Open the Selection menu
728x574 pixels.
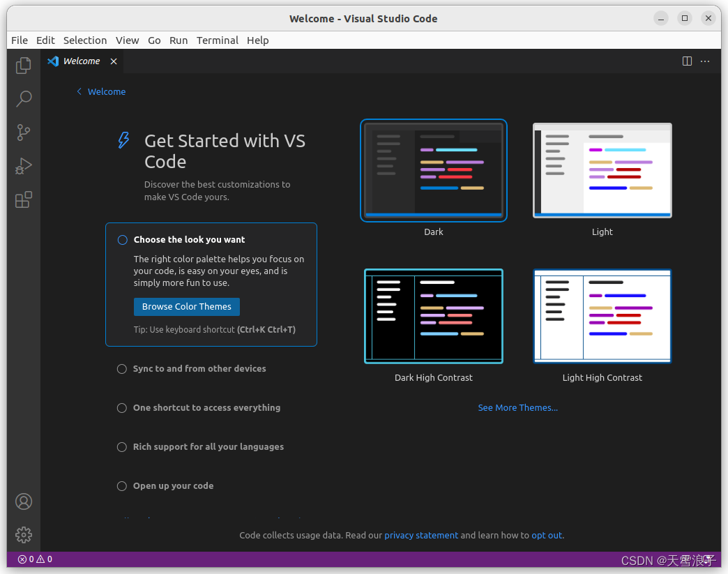pos(85,40)
